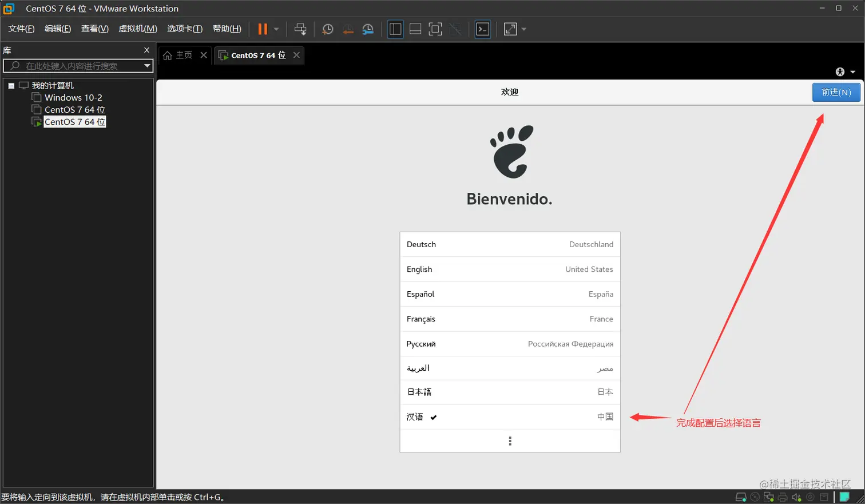Click the second CD/DVD device status icon

point(810,497)
